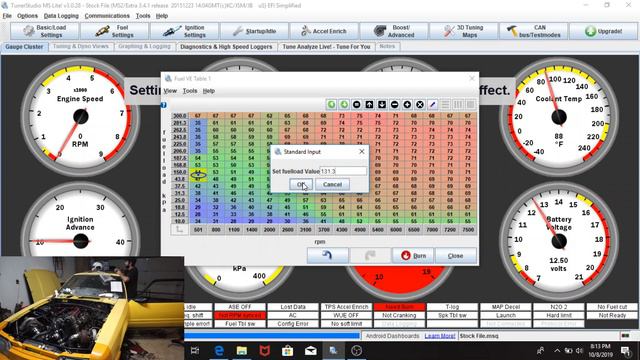Click the black equals icon in table toolbar
The height and width of the screenshot is (360, 640).
tap(357, 104)
